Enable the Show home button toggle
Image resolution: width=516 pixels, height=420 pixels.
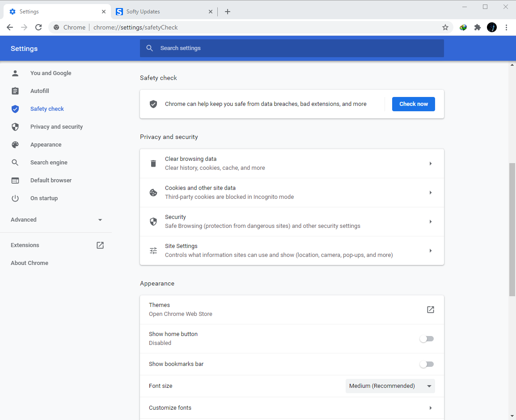(427, 339)
